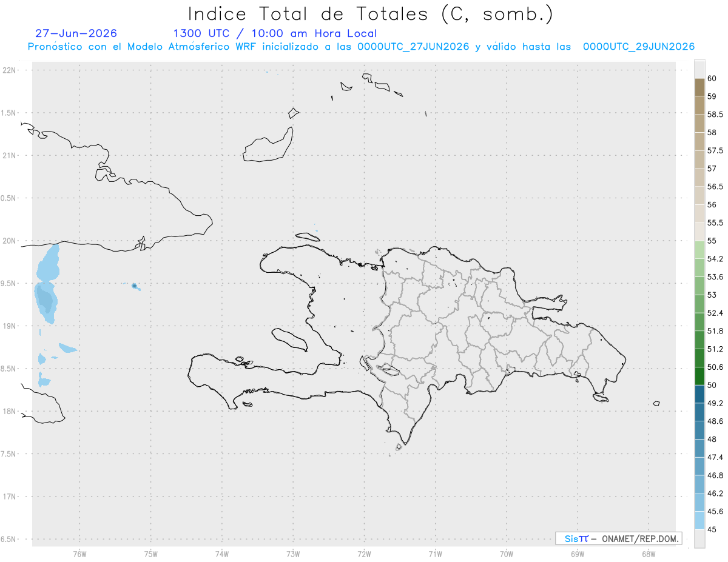
Task: Click legend value '51.8'
Action: (714, 331)
